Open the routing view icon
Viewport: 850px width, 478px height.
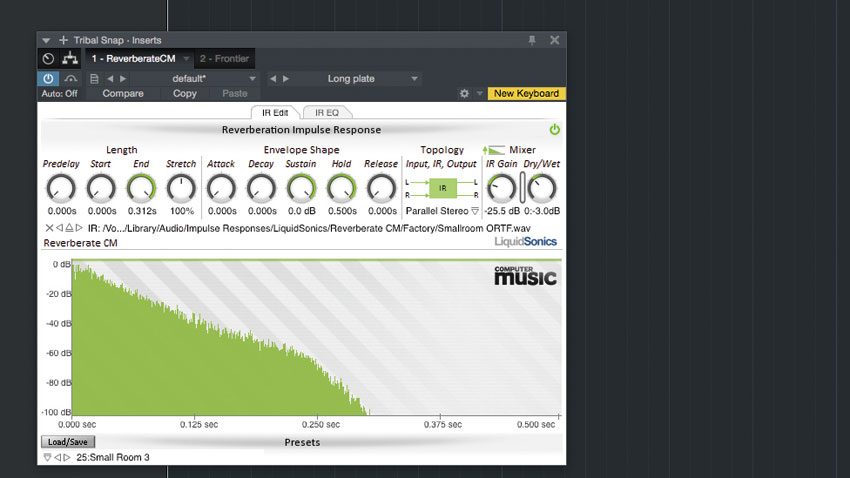70,59
